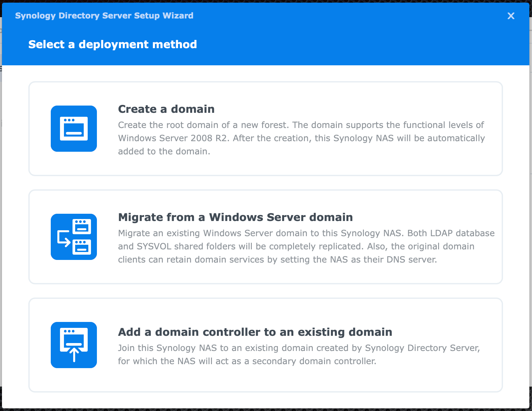Click the Synology Directory Server Setup Wizard title
Viewport: 532px width, 411px height.
(104, 16)
